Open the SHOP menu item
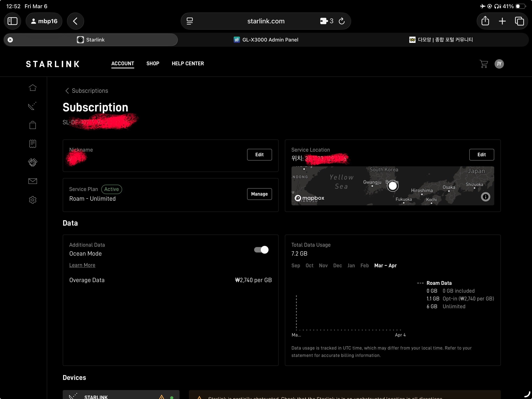Viewport: 532px width, 399px height. (153, 64)
